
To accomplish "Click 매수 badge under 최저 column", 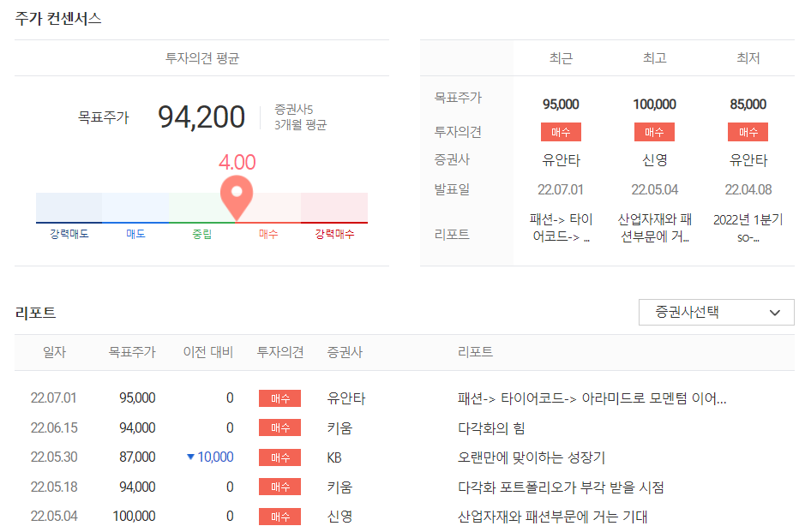I will (x=748, y=132).
